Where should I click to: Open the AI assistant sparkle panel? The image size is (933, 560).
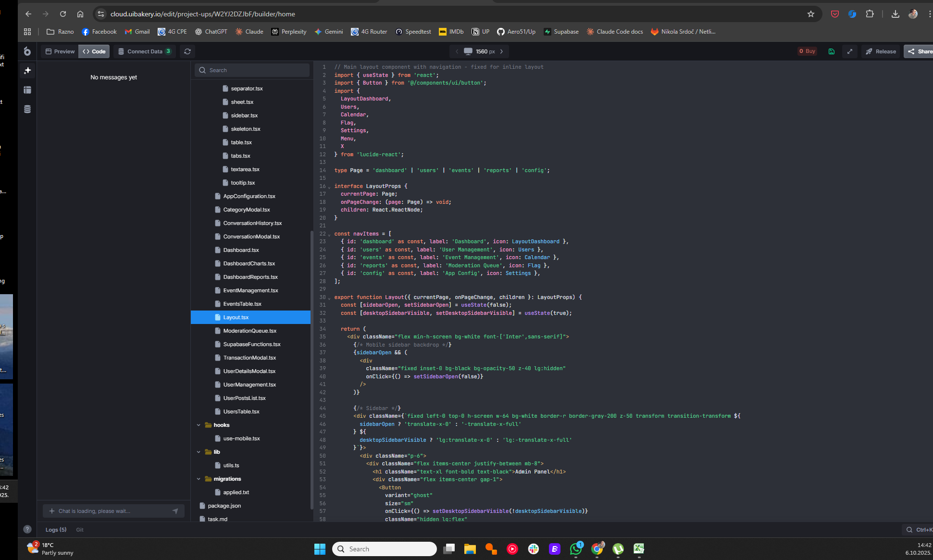tap(27, 71)
